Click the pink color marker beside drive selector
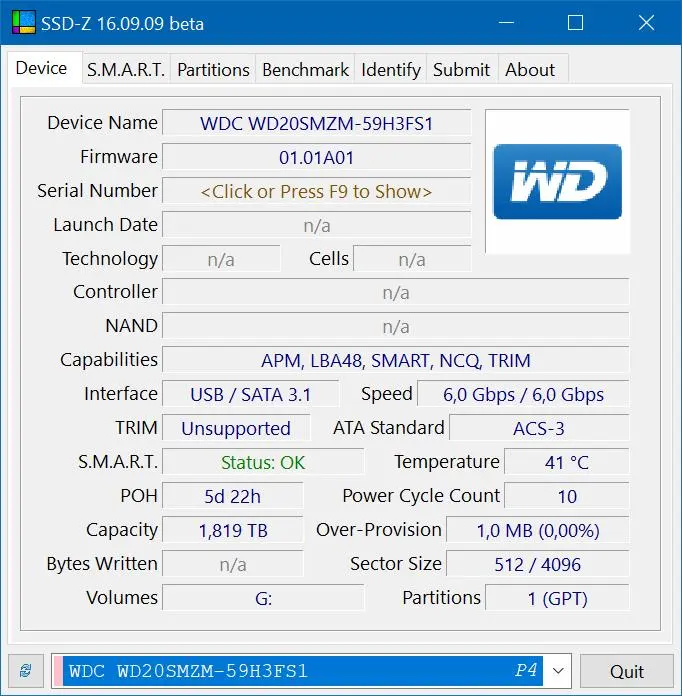This screenshot has width=682, height=696. [58, 670]
